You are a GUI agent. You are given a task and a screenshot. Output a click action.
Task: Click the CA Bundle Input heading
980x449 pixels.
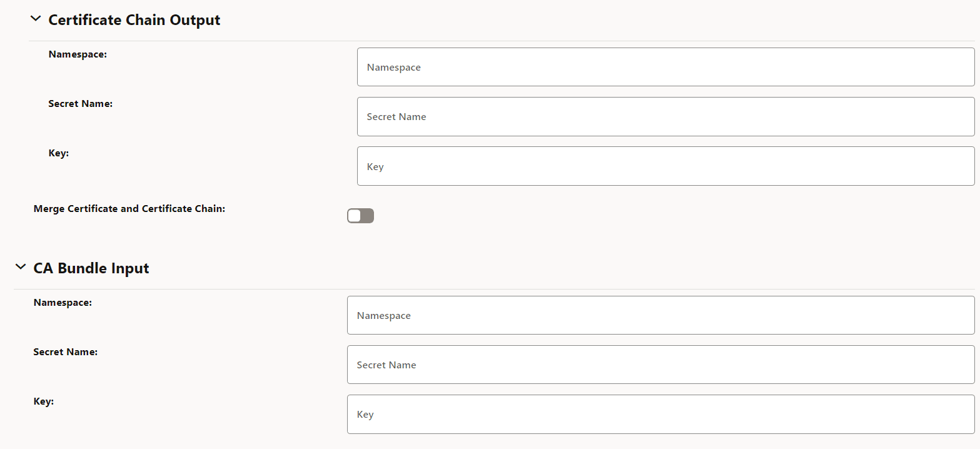click(91, 268)
